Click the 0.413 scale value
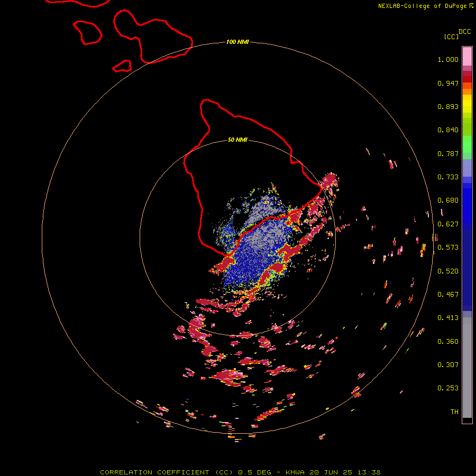476x476 pixels. [448, 318]
